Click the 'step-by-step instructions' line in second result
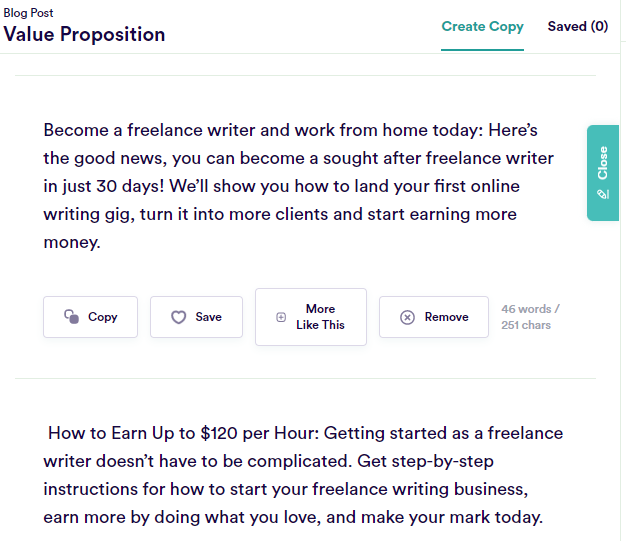Screen dimensions: 626x541 coord(286,489)
